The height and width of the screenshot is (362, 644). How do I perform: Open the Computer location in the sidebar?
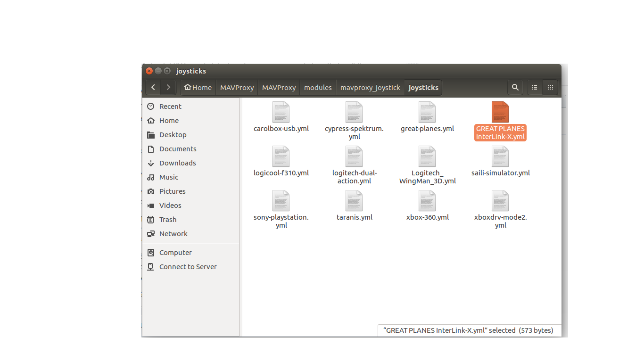click(x=174, y=252)
